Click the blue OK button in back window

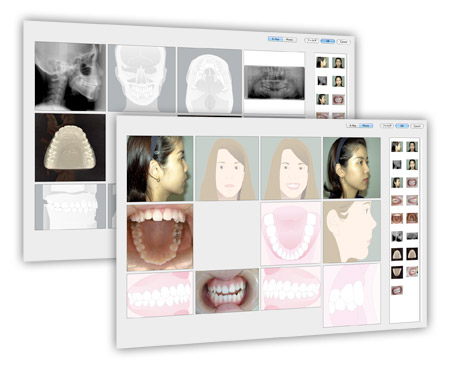[x=328, y=41]
